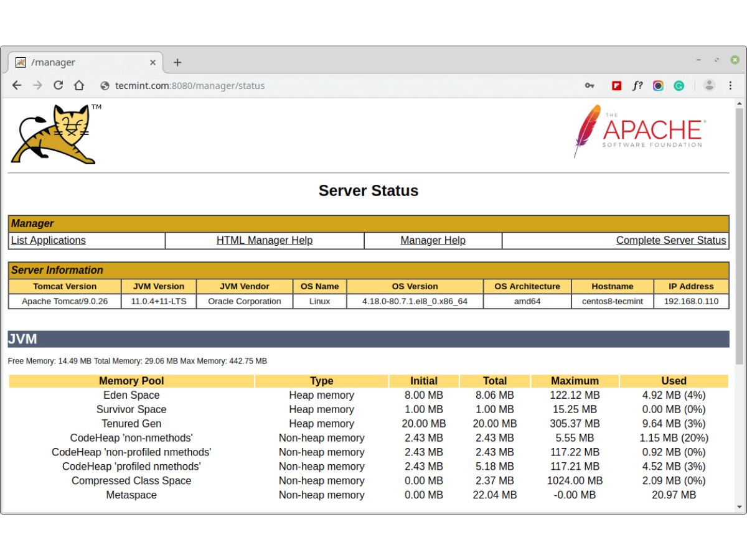747x560 pixels.
Task: Click '192.168.0.110' IP address cell
Action: 691,301
